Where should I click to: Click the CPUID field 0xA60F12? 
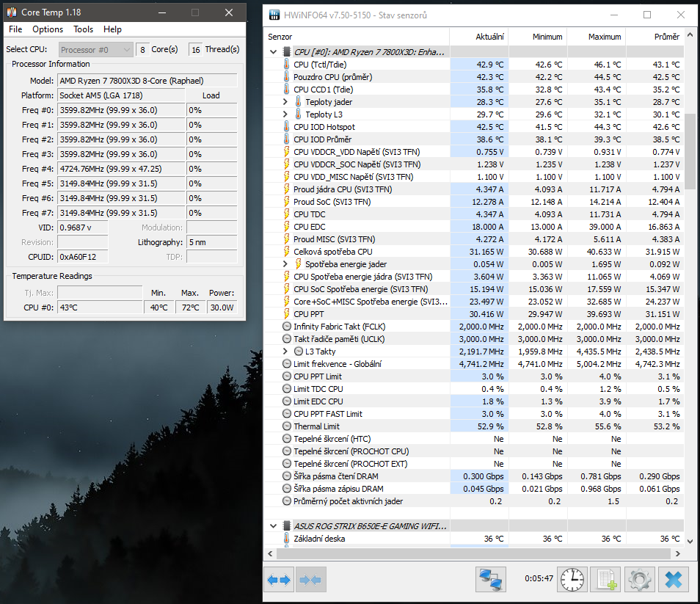(83, 257)
